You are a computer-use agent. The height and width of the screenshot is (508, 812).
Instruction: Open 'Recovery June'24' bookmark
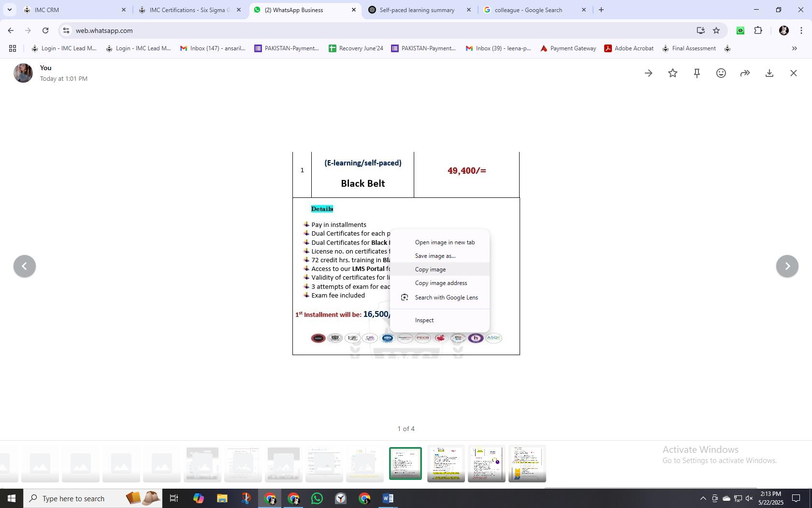(356, 48)
